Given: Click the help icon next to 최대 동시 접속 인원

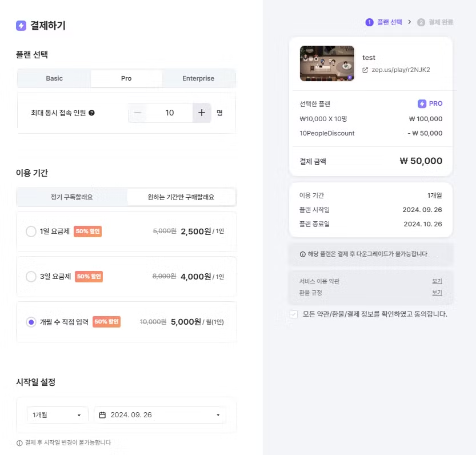Looking at the screenshot, I should click(91, 113).
